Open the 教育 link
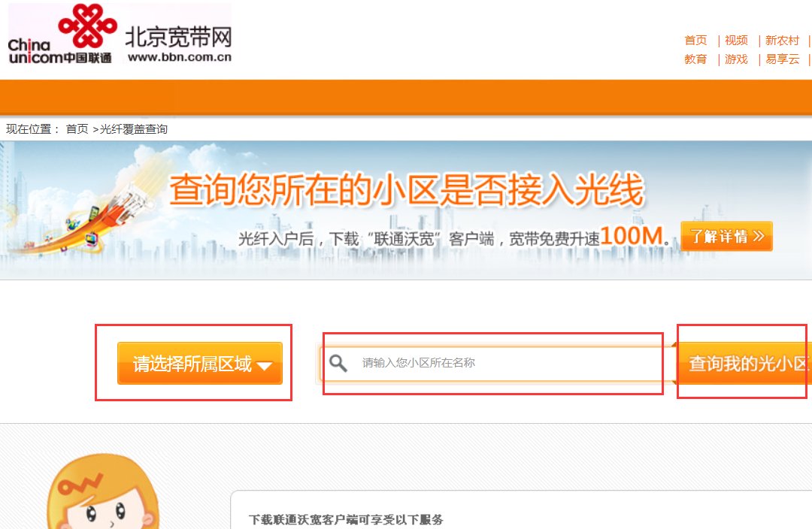 pos(695,59)
